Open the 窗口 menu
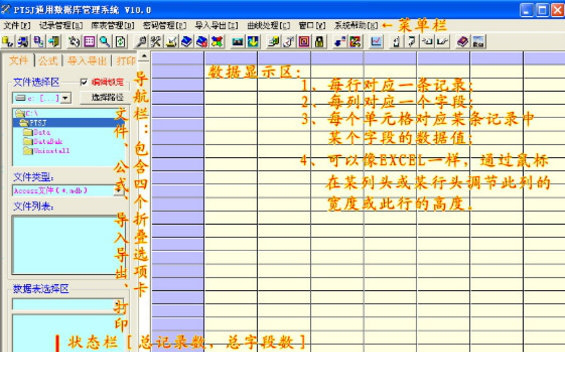The width and height of the screenshot is (565, 366). click(312, 25)
